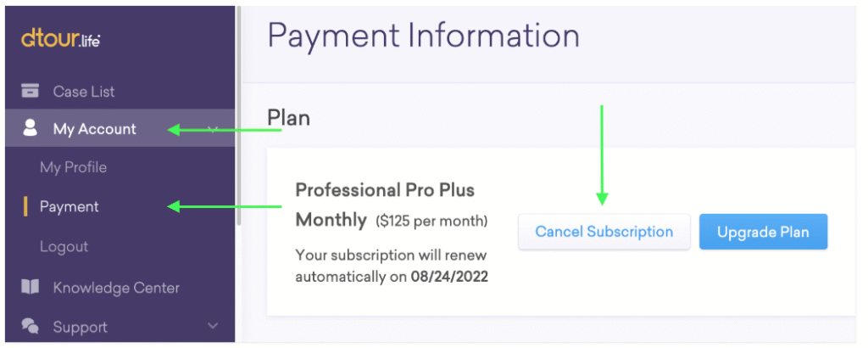
Task: Click the renewal date 08/24/2022
Action: click(x=450, y=278)
